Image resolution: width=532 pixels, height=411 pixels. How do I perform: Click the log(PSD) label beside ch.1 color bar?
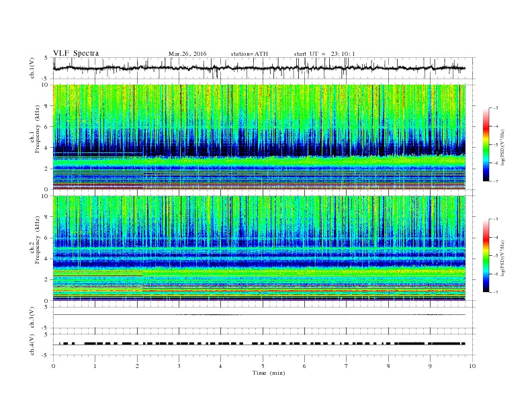tap(504, 146)
